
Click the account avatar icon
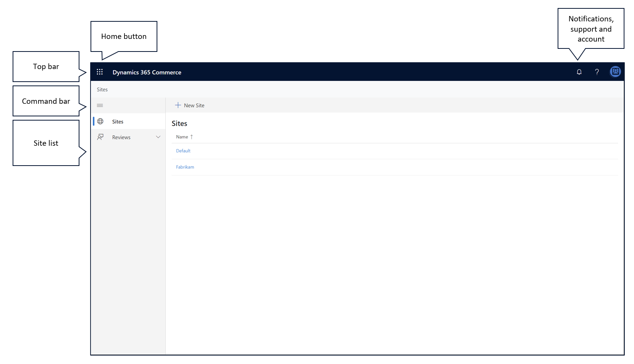click(615, 72)
